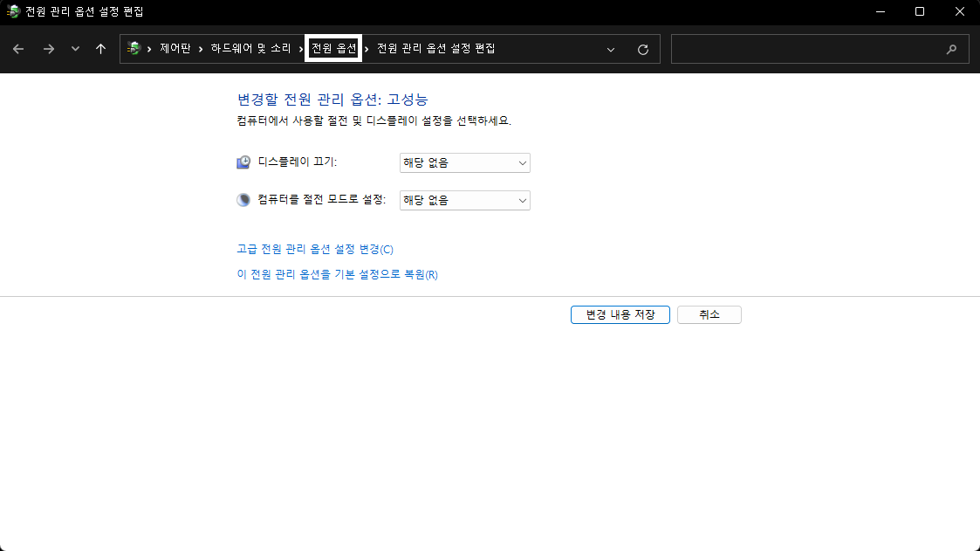Click the Back navigation arrow
980x551 pixels.
[x=18, y=48]
